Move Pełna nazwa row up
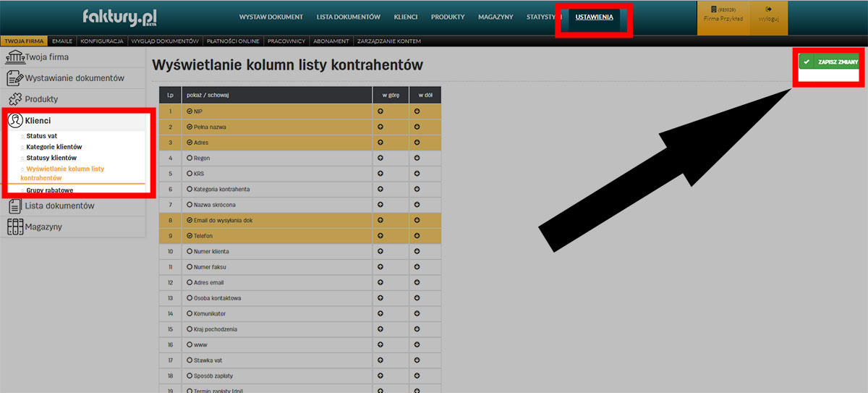The height and width of the screenshot is (393, 868). coord(380,127)
